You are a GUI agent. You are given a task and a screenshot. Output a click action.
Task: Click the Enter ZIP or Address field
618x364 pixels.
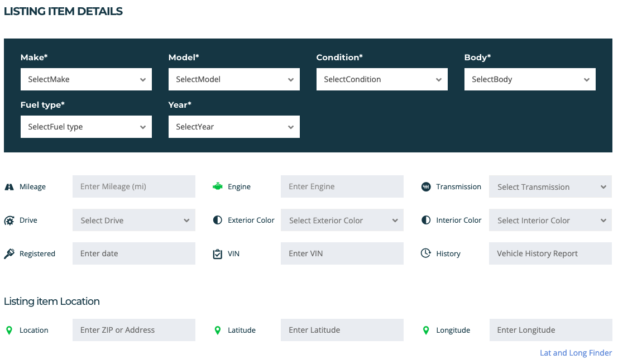[134, 330]
